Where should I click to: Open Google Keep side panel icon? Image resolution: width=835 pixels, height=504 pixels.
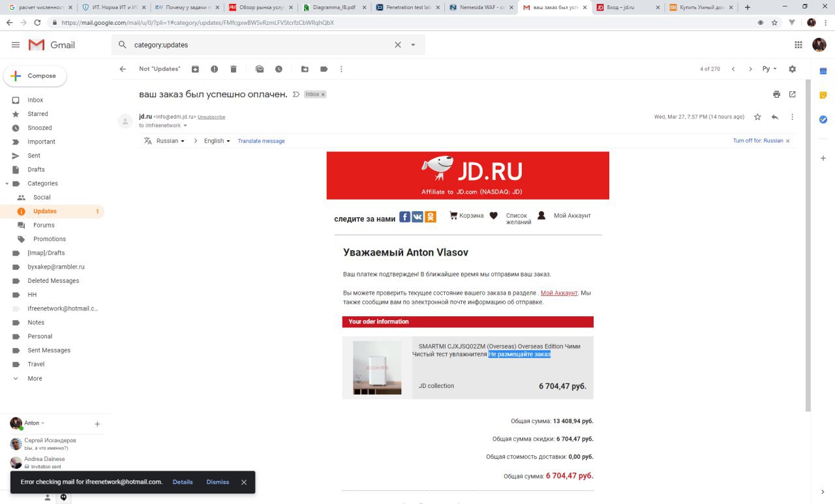point(823,95)
